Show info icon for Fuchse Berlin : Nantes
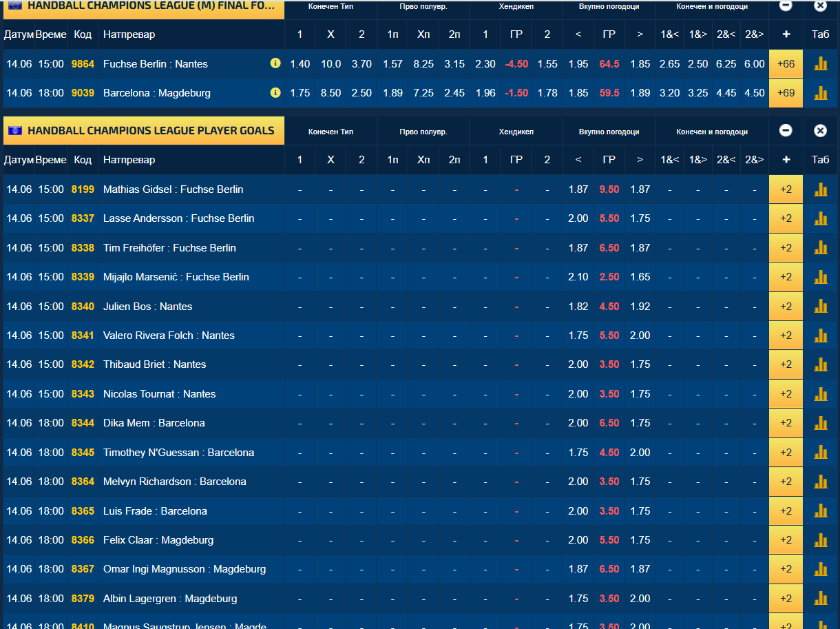This screenshot has height=629, width=840. pyautogui.click(x=275, y=63)
